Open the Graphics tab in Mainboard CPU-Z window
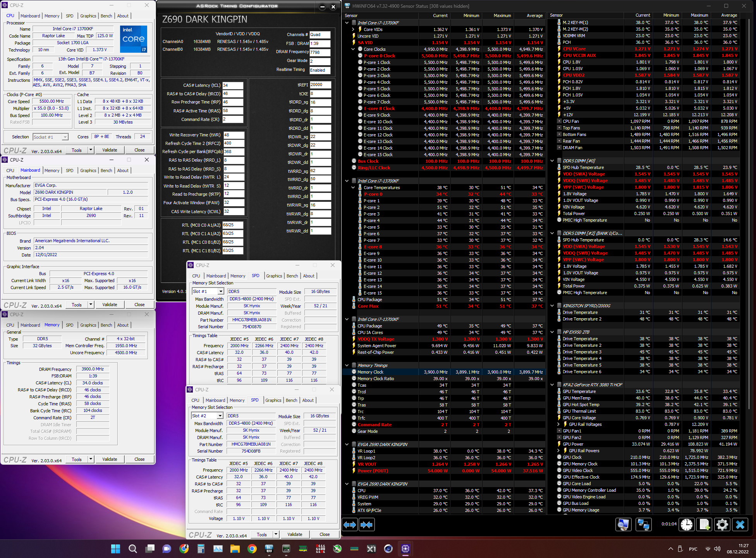This screenshot has height=558, width=756. [x=88, y=170]
